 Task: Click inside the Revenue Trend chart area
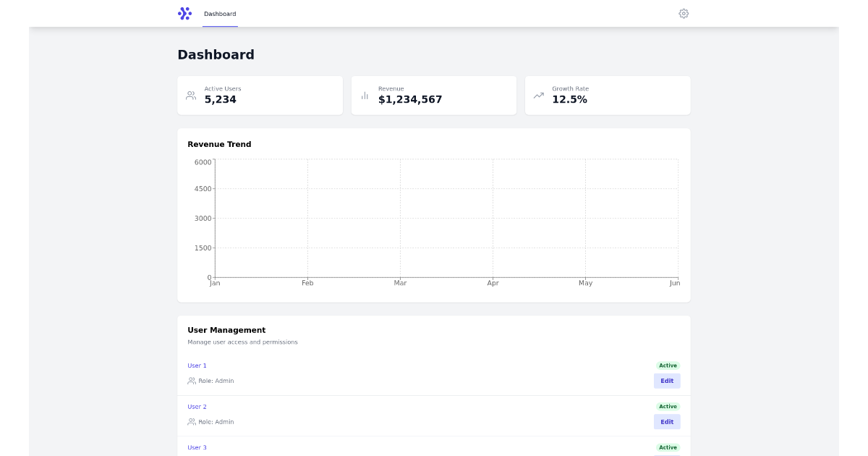[445, 217]
